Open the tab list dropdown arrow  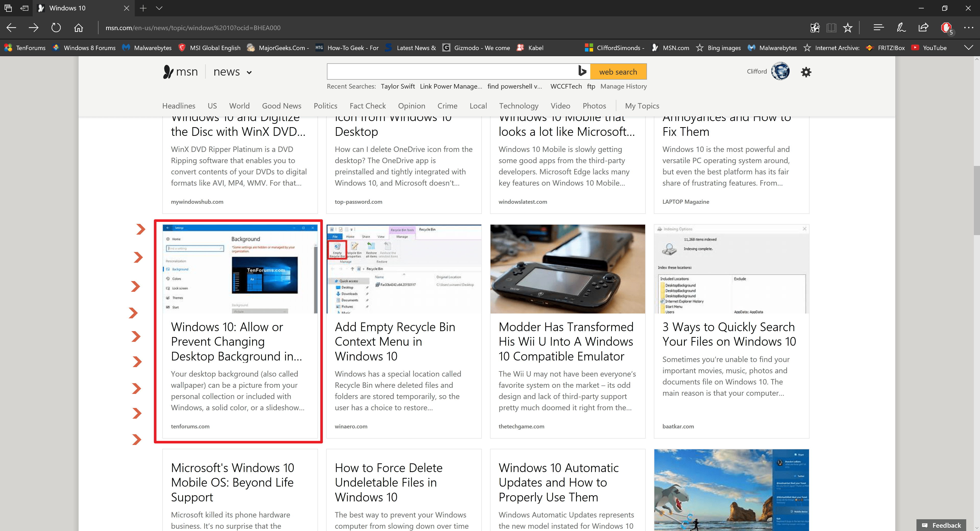tap(159, 8)
